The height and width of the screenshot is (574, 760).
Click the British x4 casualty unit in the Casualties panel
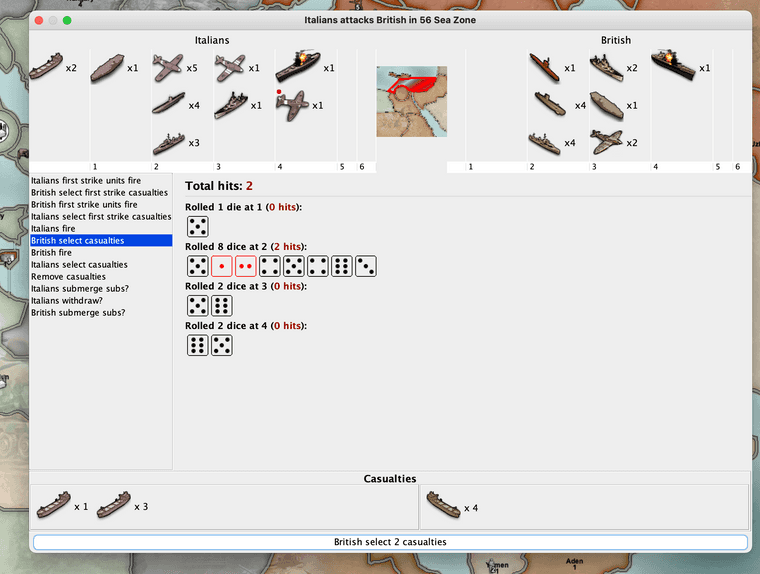pyautogui.click(x=443, y=507)
